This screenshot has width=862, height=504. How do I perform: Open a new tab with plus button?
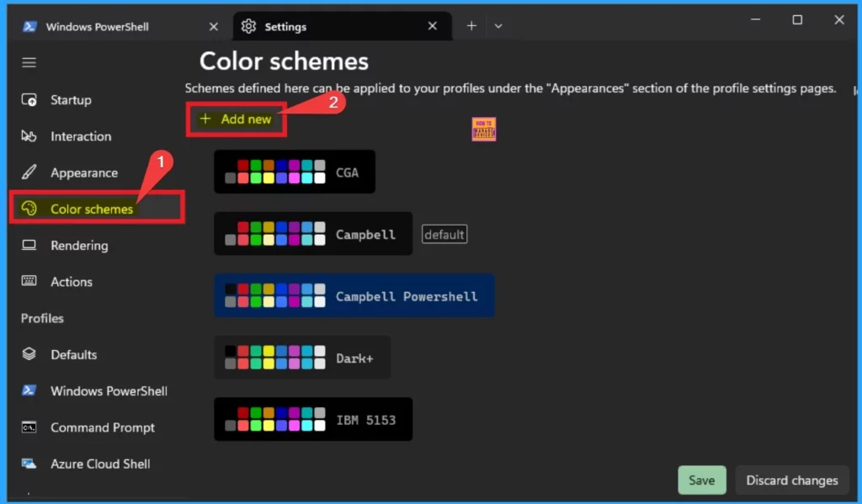click(x=471, y=26)
